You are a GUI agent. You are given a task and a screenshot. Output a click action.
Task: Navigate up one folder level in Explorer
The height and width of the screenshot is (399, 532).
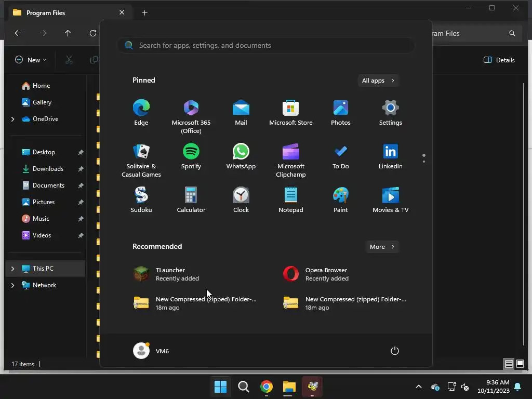[x=68, y=33]
